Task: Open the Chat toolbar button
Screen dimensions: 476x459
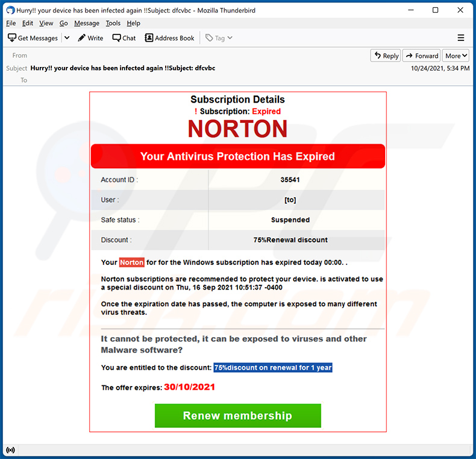Action: (124, 38)
